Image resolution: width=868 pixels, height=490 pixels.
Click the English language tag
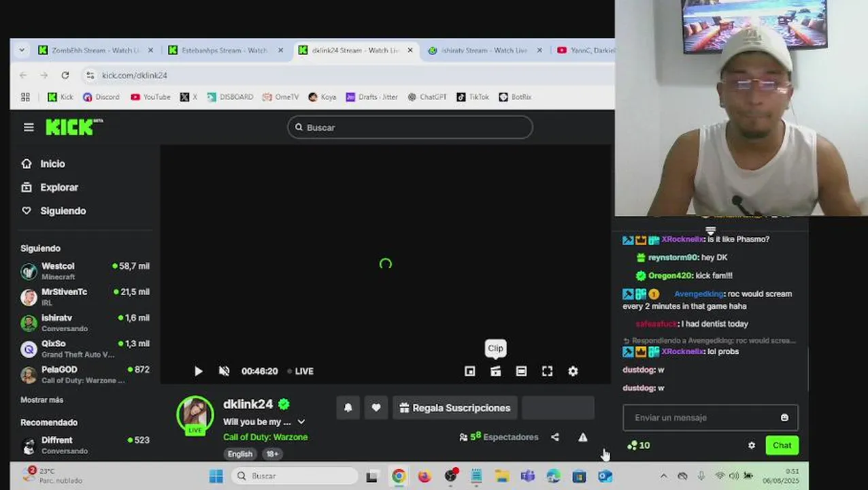pos(239,454)
